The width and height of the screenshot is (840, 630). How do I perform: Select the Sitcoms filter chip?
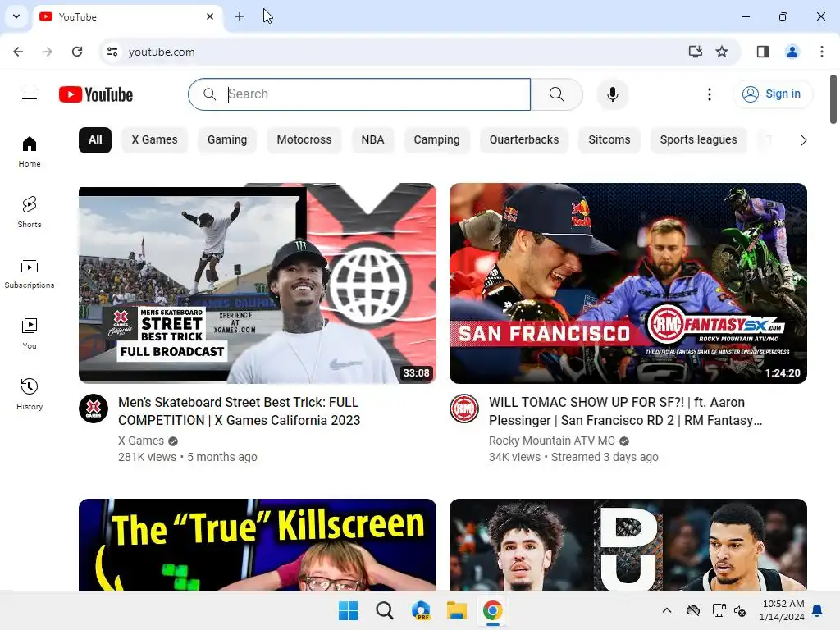point(609,139)
